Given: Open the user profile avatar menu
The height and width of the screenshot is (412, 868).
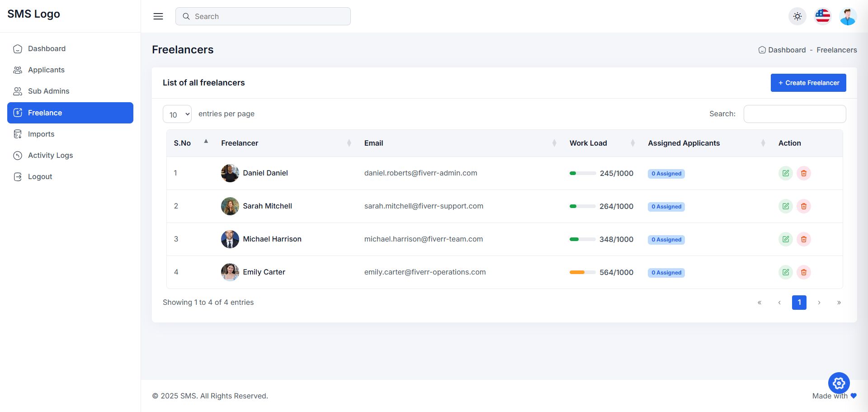Looking at the screenshot, I should [x=848, y=16].
